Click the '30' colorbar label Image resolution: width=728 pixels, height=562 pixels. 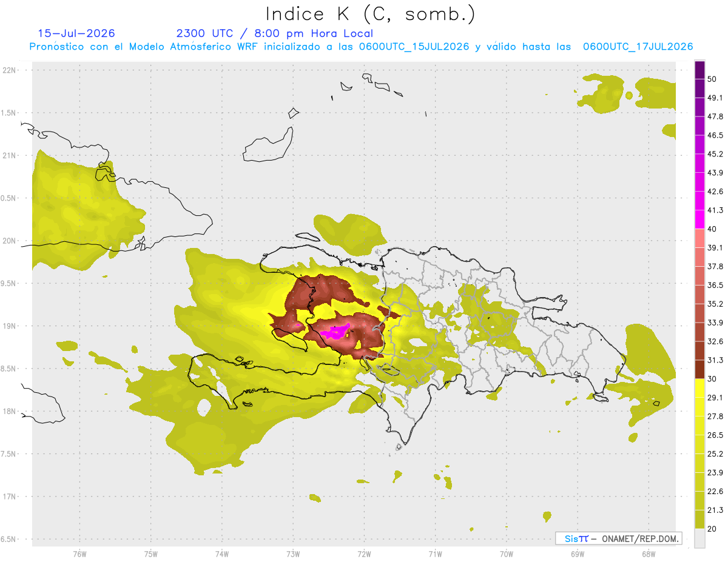pos(712,379)
